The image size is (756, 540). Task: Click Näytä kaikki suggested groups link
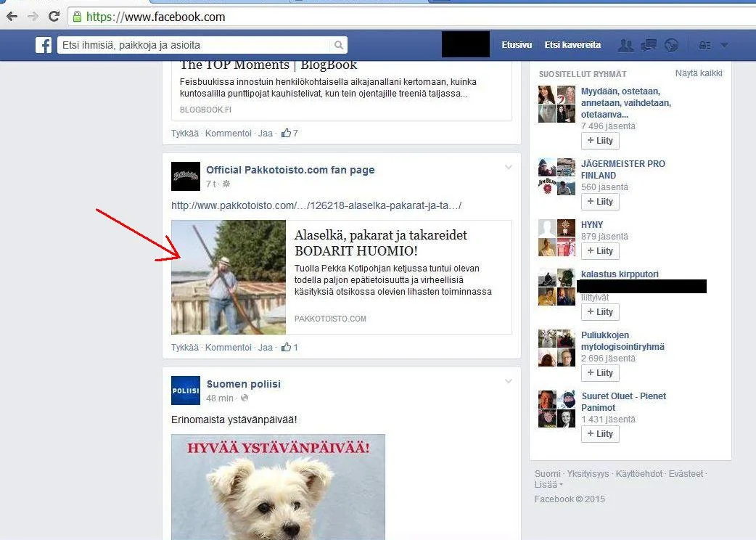pos(698,73)
